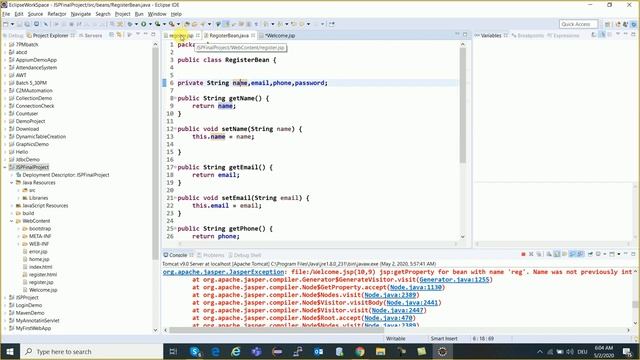Click Remove All Terminated Launches in Console
Viewport: 640px width, 360px height.
pyautogui.click(x=539, y=254)
